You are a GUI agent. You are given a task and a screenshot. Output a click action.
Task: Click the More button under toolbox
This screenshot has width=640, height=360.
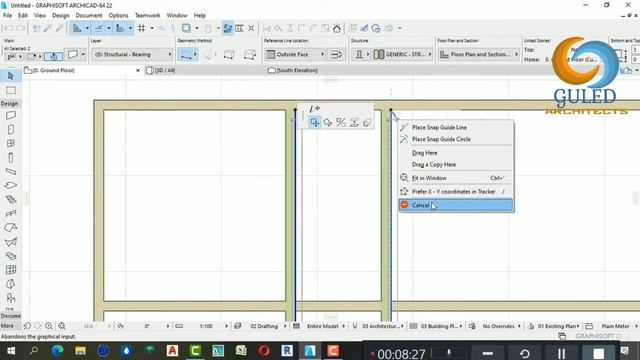click(x=7, y=326)
